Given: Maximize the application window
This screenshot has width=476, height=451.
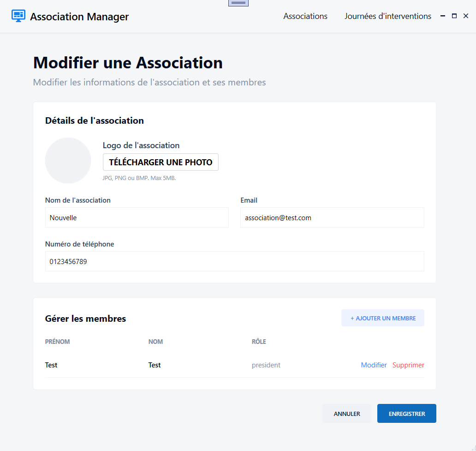Looking at the screenshot, I should (x=454, y=16).
